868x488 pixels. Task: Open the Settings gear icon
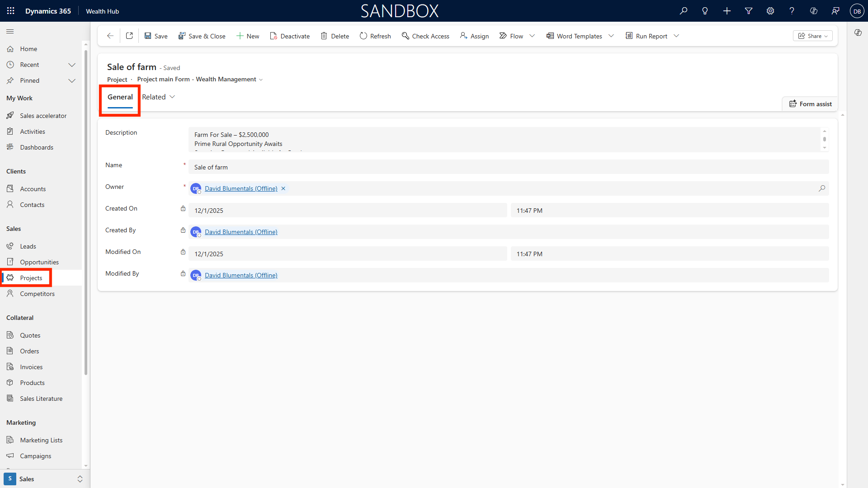point(770,11)
